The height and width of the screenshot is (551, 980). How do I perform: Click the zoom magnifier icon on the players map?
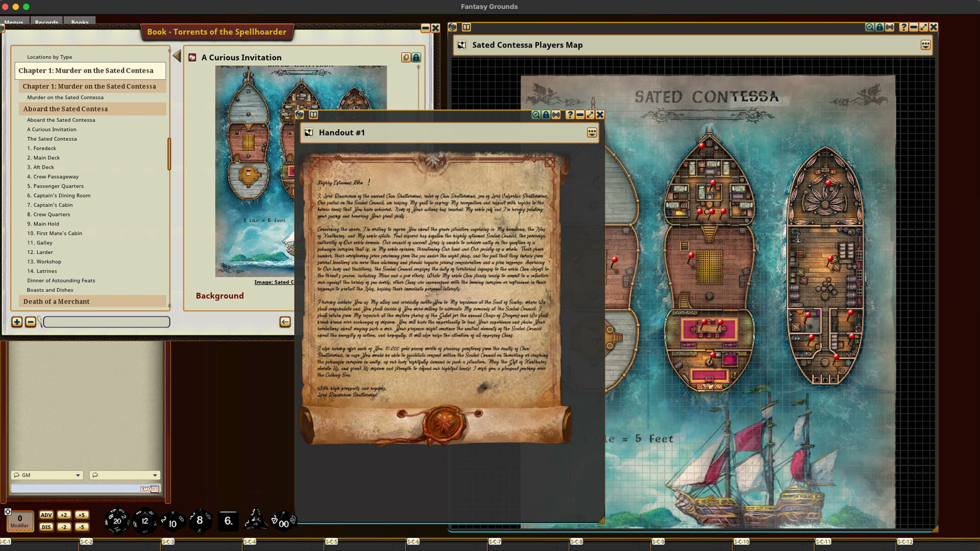pos(869,27)
